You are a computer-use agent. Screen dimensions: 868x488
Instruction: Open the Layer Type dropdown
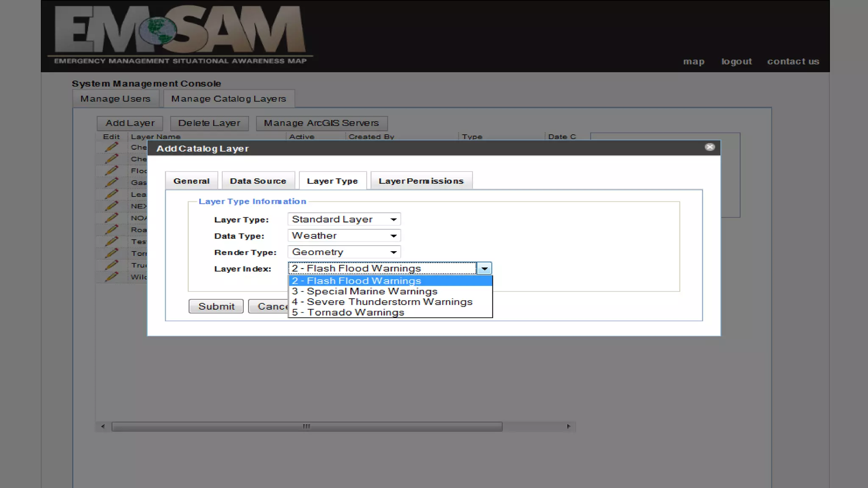click(344, 219)
